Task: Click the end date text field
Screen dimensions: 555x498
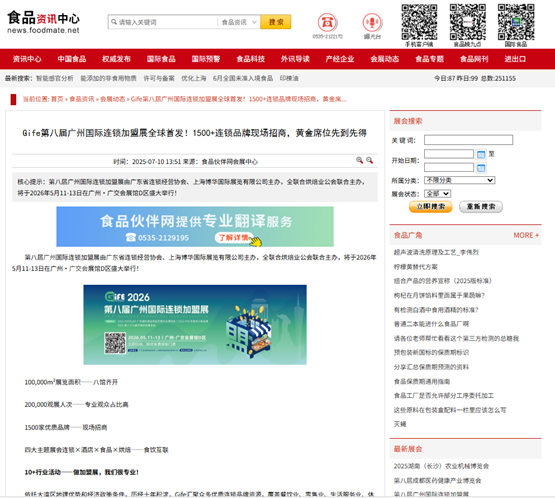Action: point(449,167)
